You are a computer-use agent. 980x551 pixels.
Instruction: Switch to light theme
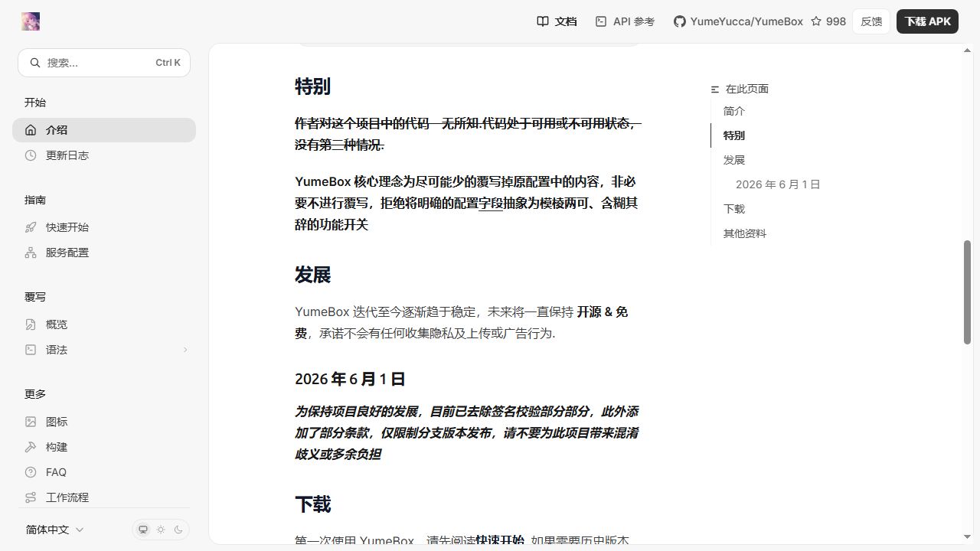click(x=161, y=530)
